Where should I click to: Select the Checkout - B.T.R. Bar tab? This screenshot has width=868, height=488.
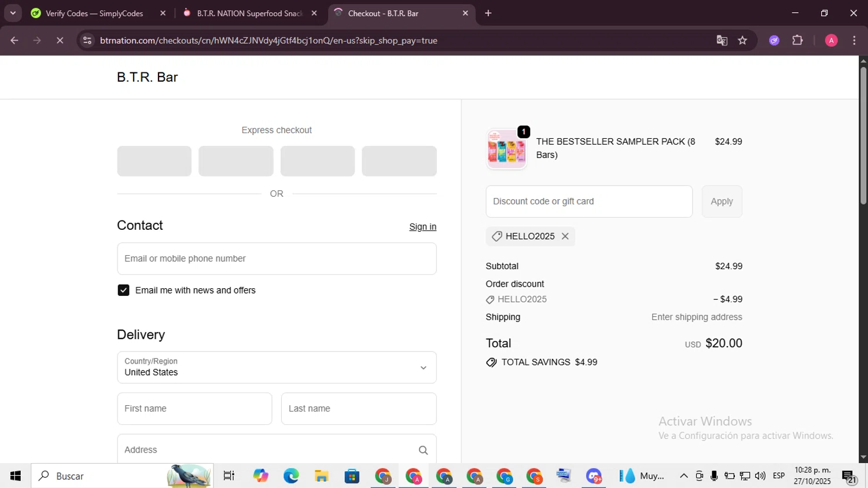[383, 13]
